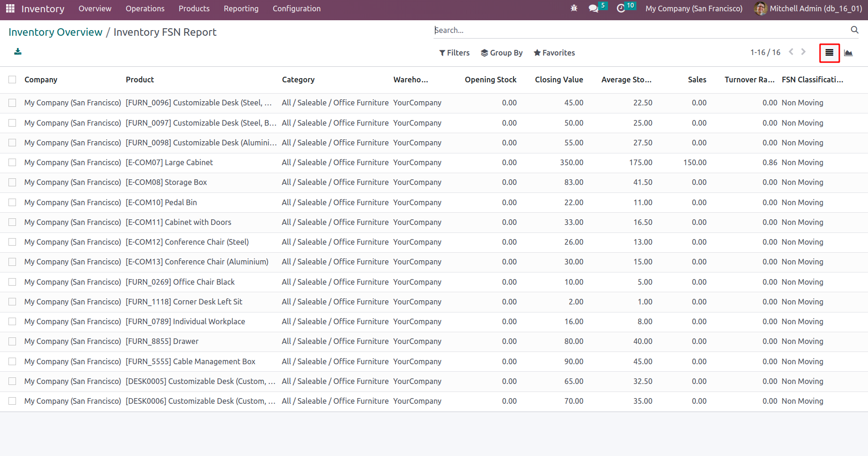Click the export download icon
868x456 pixels.
pyautogui.click(x=18, y=52)
